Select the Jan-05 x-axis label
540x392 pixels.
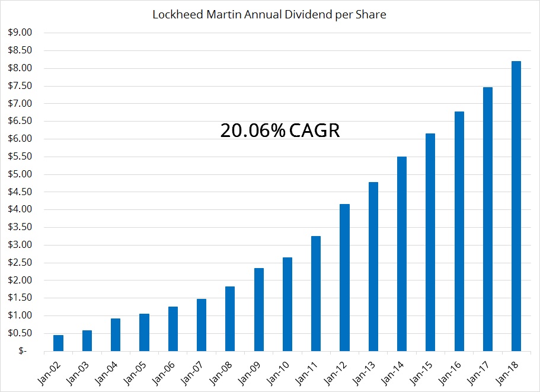tap(135, 374)
